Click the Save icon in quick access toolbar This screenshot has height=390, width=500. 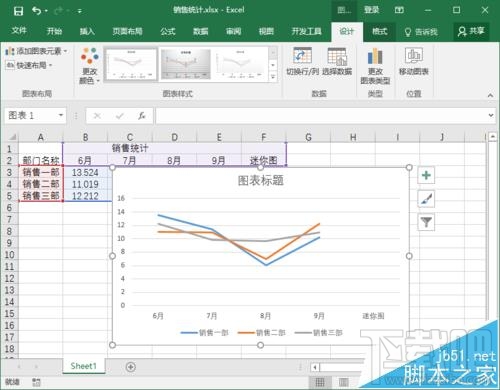point(18,11)
